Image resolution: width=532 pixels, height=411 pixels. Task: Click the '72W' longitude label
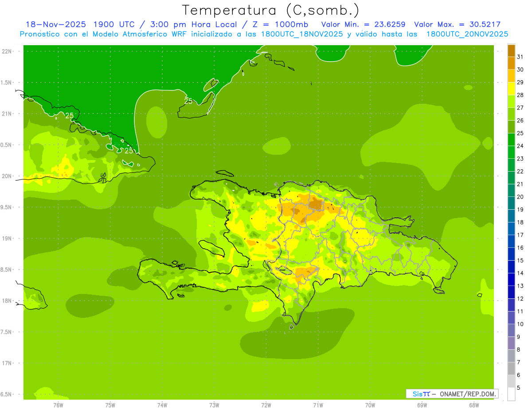click(x=266, y=405)
